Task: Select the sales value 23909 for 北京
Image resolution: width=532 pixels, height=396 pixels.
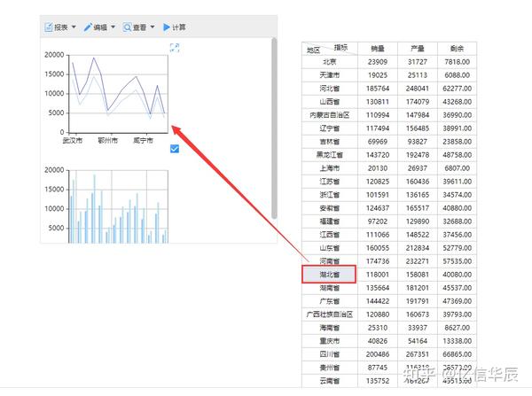Action: coord(378,62)
